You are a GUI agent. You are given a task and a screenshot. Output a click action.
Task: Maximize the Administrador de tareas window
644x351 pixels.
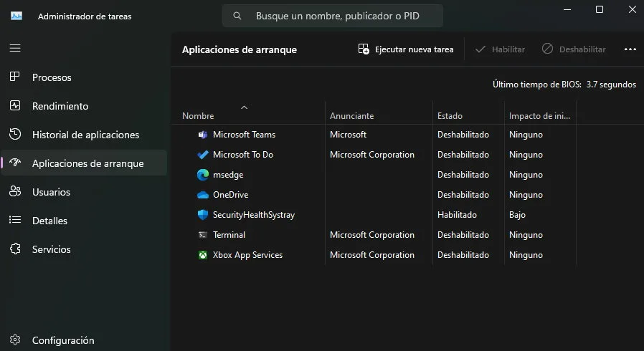[600, 9]
